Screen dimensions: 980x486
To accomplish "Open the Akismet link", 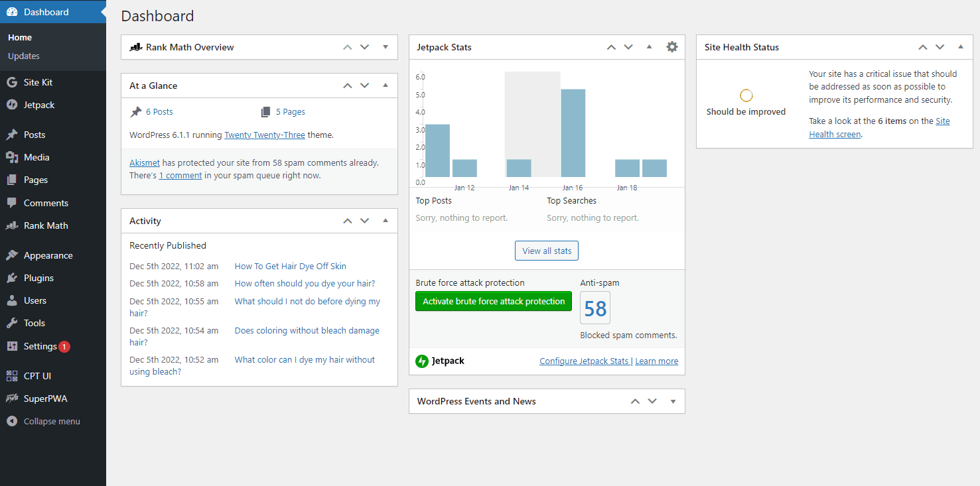I will 145,162.
